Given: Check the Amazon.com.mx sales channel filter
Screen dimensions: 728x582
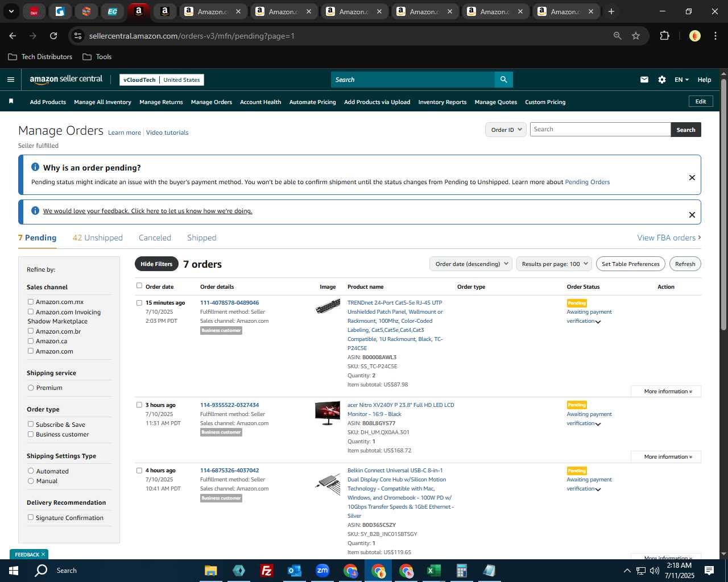Looking at the screenshot, I should [x=31, y=302].
